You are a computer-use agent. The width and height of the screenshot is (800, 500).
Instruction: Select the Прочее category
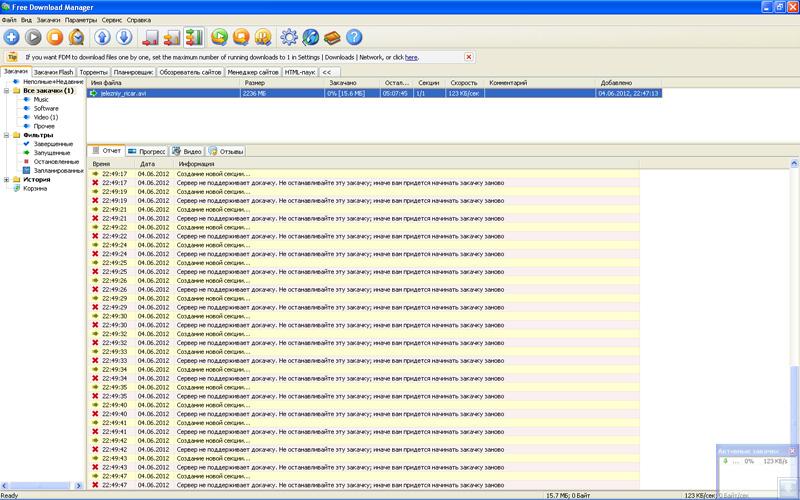(x=44, y=126)
